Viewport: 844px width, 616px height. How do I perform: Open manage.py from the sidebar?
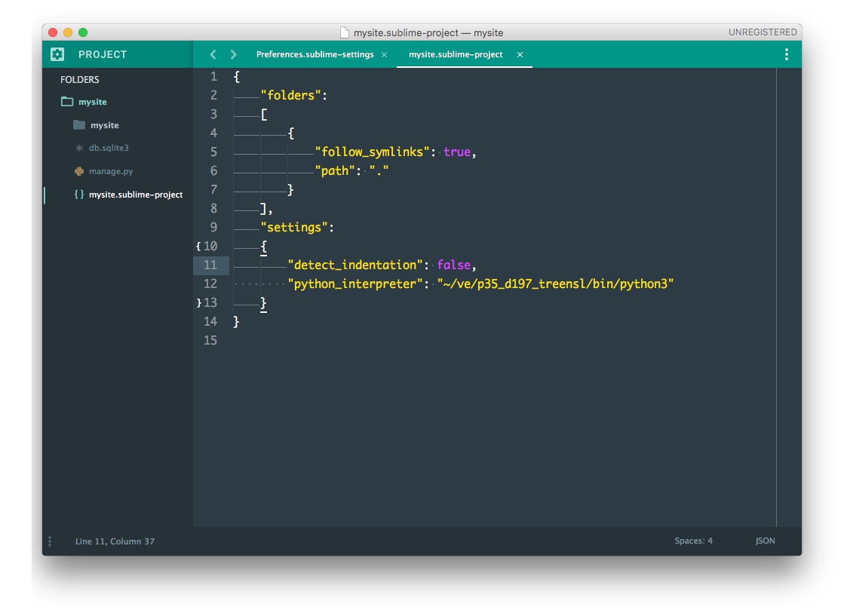[111, 171]
